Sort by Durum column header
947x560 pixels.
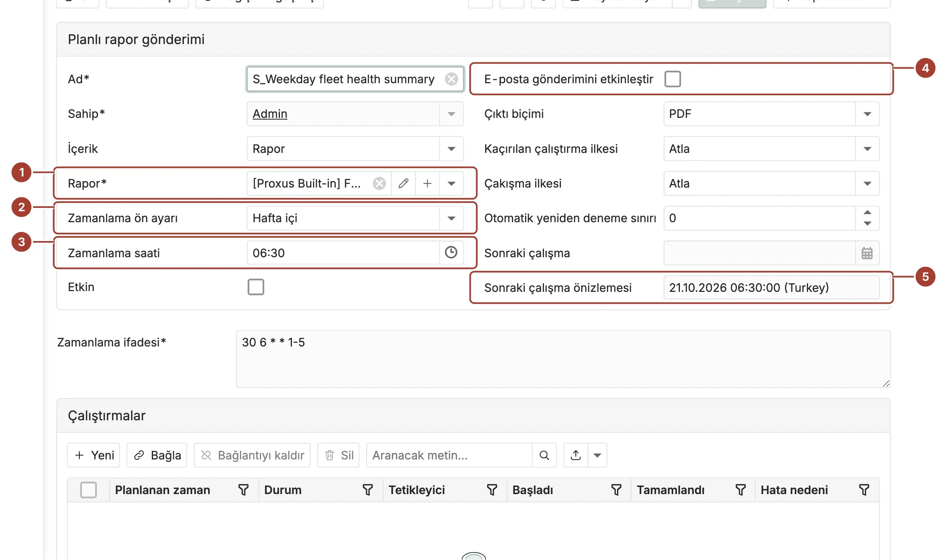(283, 490)
